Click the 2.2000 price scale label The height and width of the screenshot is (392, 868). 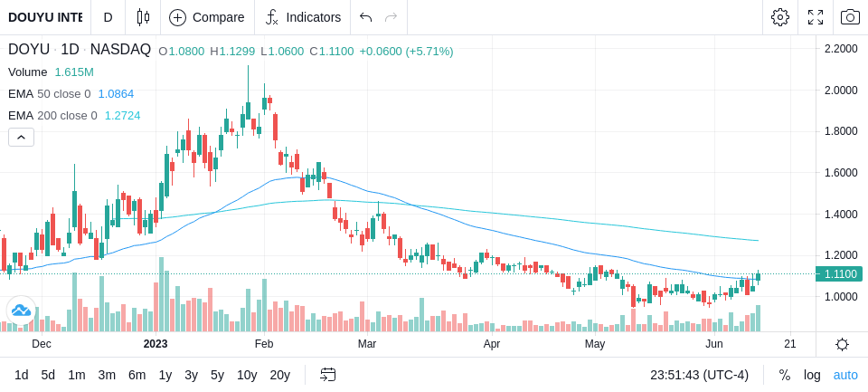coord(840,49)
